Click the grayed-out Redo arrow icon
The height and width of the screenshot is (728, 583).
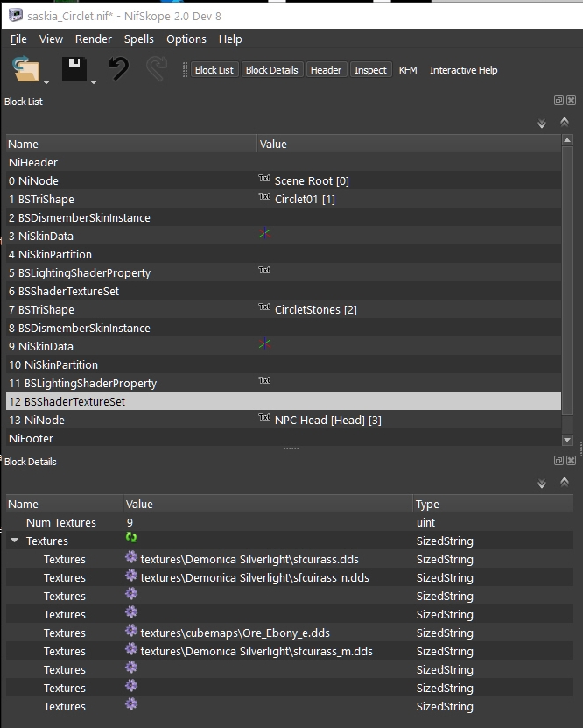[x=158, y=69]
